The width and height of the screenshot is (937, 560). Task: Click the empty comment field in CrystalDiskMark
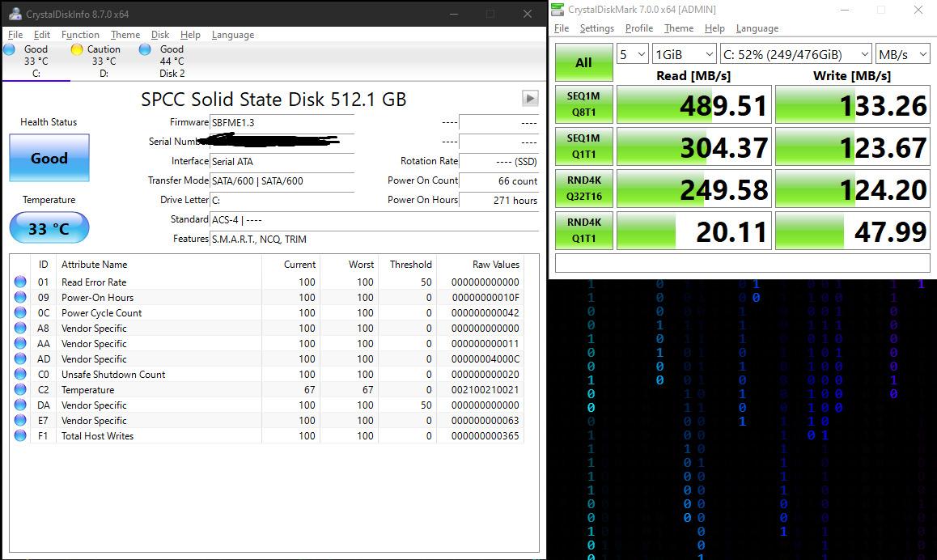click(x=742, y=262)
